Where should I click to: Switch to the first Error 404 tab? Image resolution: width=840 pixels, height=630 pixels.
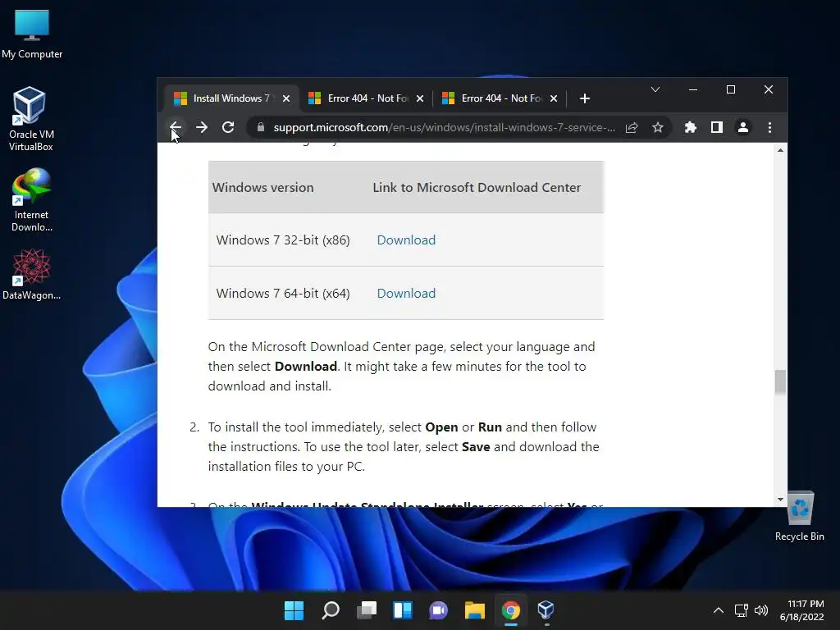coord(365,98)
